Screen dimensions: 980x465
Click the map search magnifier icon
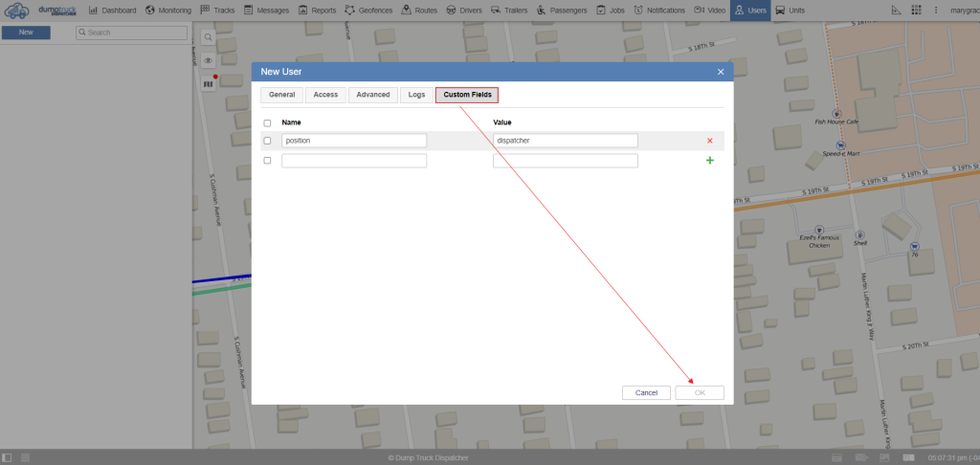[x=208, y=36]
